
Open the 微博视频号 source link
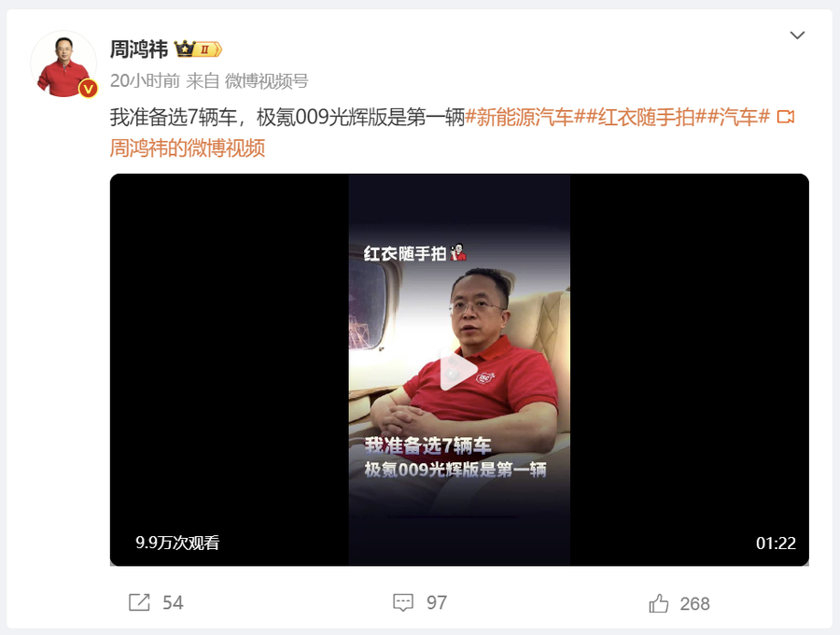(x=266, y=81)
